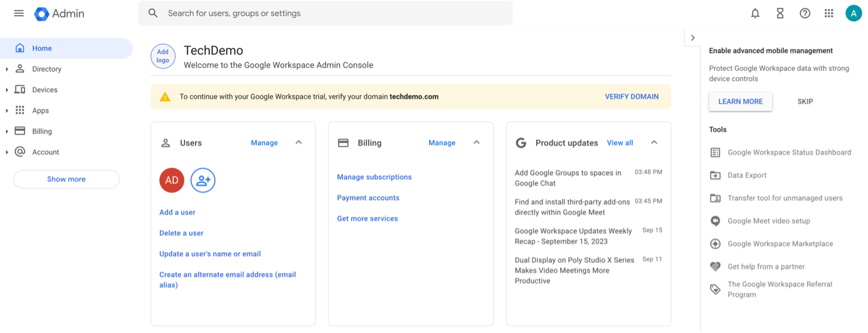
Task: Click the VERIFY DOMAIN link
Action: click(x=631, y=97)
